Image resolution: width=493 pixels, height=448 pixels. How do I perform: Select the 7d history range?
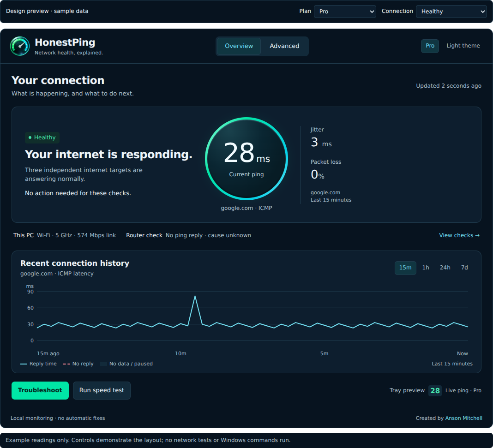coord(464,268)
